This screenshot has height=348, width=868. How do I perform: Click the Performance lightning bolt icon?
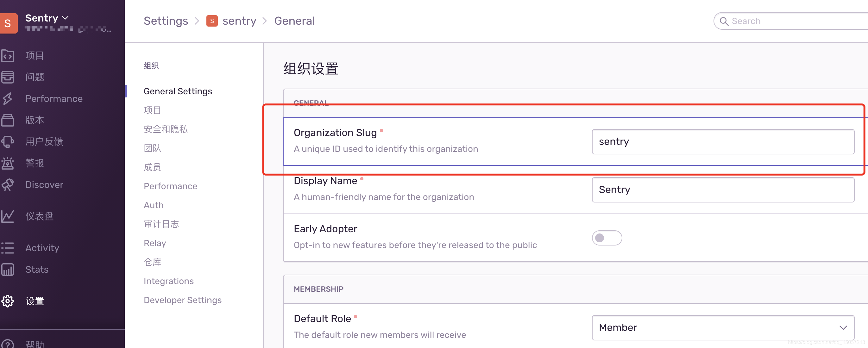[x=7, y=99]
